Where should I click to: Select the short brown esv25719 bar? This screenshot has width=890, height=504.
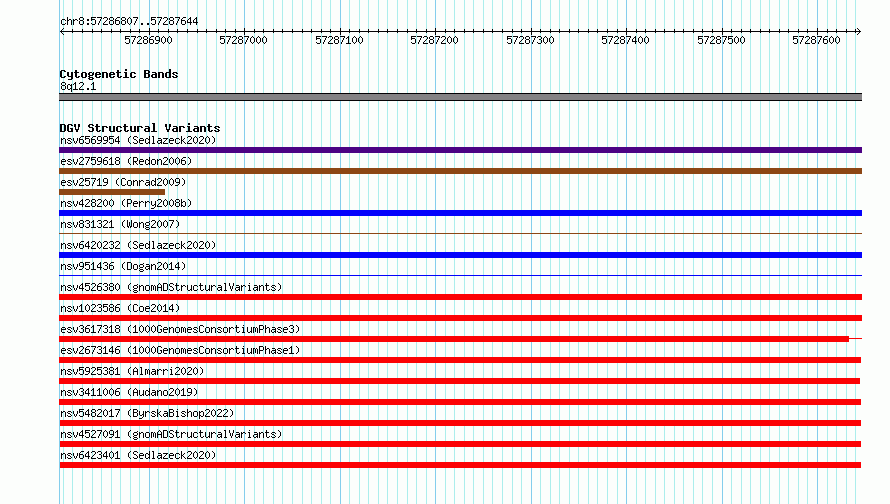point(112,192)
